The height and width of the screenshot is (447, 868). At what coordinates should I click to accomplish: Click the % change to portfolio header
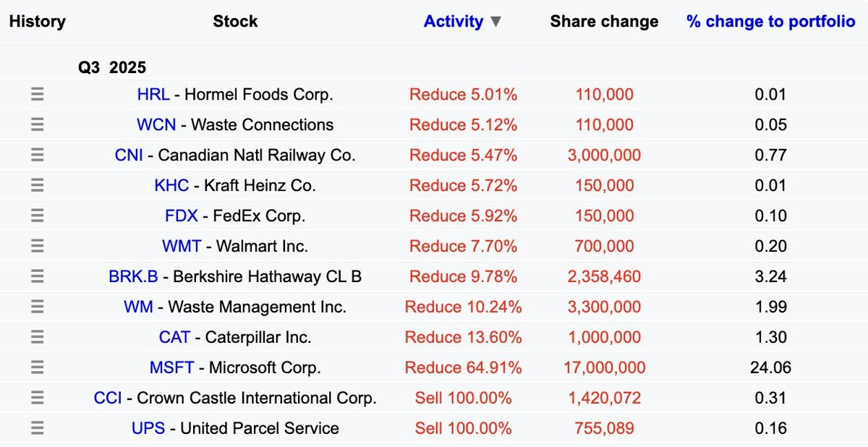coord(770,22)
